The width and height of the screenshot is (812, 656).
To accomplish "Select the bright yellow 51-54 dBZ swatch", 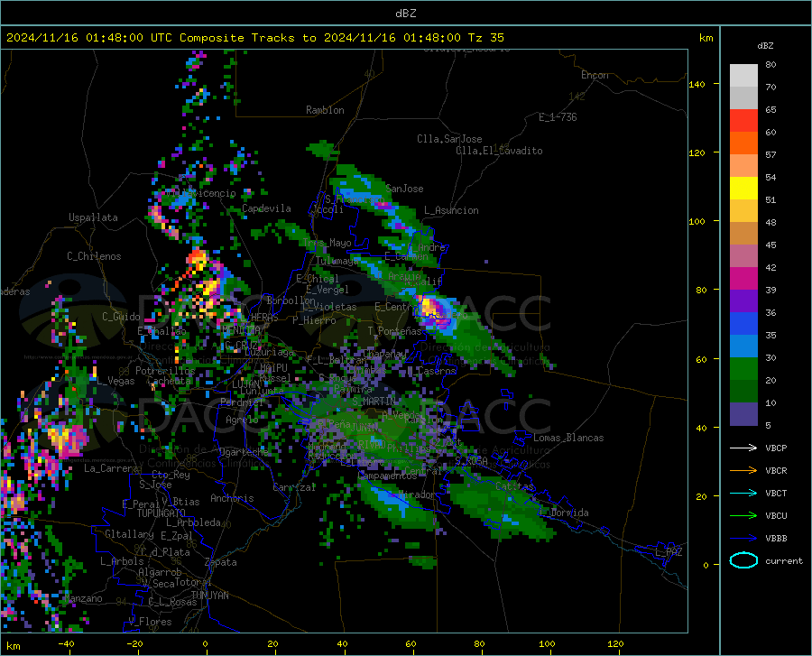I will coord(743,189).
